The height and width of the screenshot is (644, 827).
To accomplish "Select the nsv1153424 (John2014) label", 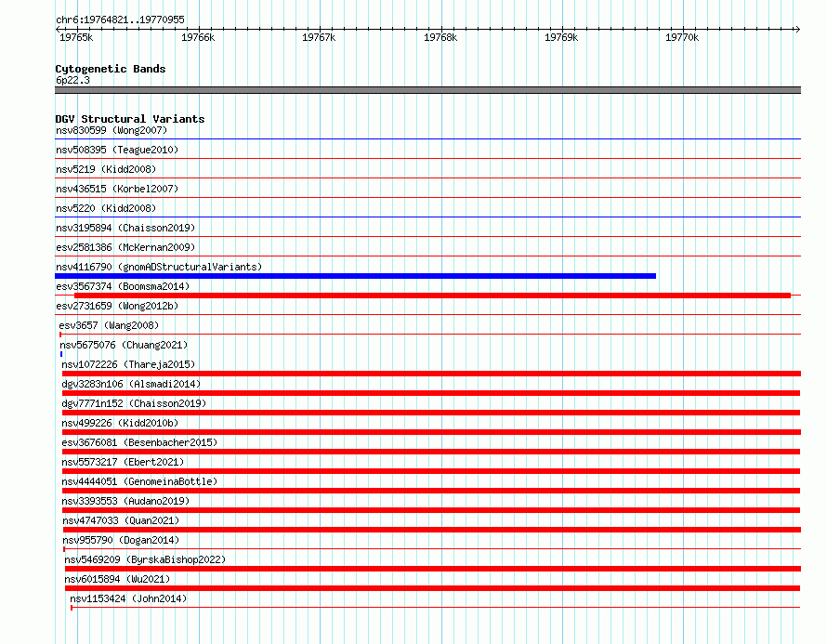I will pos(128,598).
